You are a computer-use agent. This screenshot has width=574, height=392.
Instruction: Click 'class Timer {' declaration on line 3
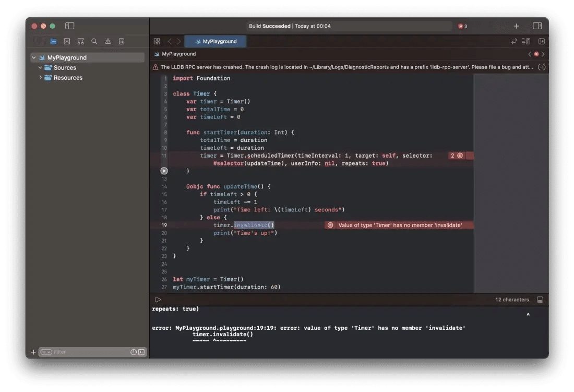click(x=195, y=94)
